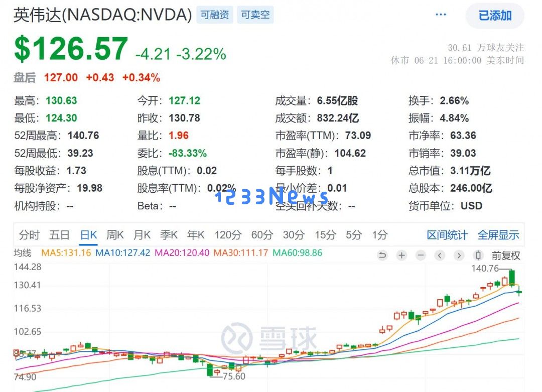Open the 区间统计 range statistics link
This screenshot has height=392, width=542.
pos(447,235)
